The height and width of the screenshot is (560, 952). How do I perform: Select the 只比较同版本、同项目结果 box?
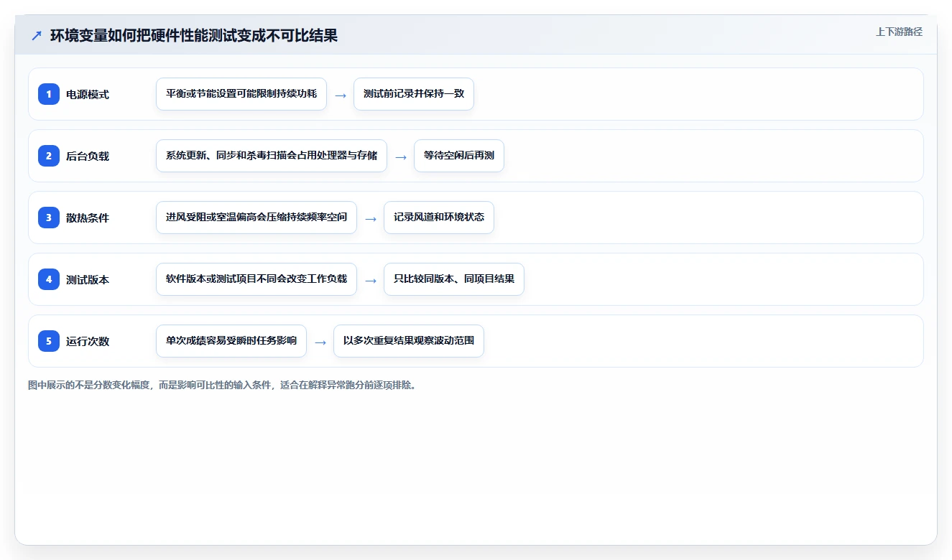tap(454, 279)
